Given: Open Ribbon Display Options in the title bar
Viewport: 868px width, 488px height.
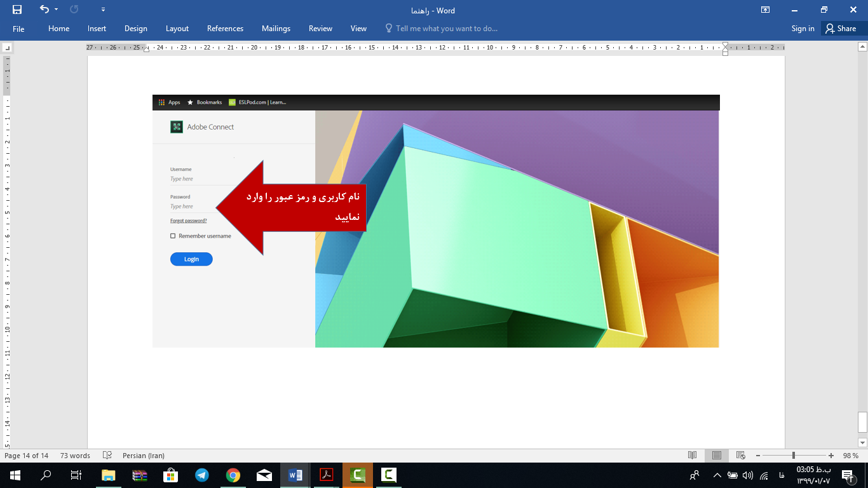Looking at the screenshot, I should point(765,10).
